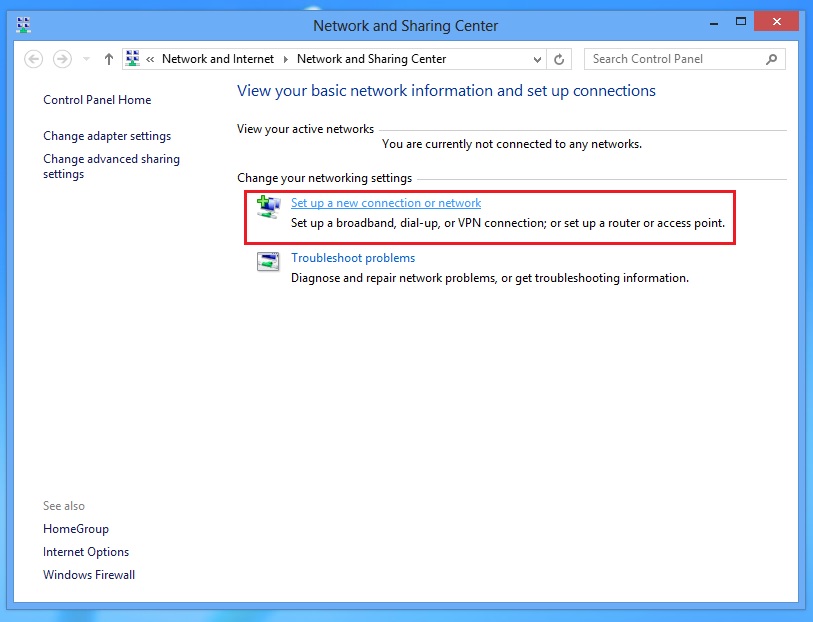
Task: Maximize the Network and Sharing Center window
Action: point(740,22)
